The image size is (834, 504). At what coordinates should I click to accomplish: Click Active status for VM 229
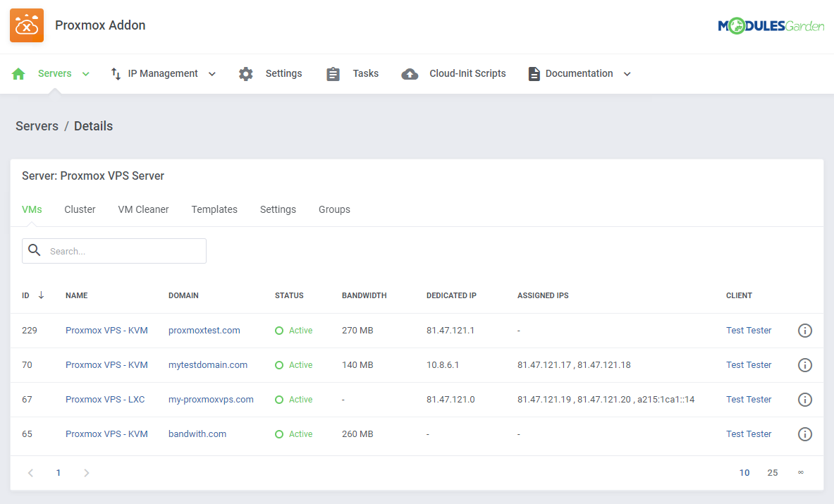point(293,330)
